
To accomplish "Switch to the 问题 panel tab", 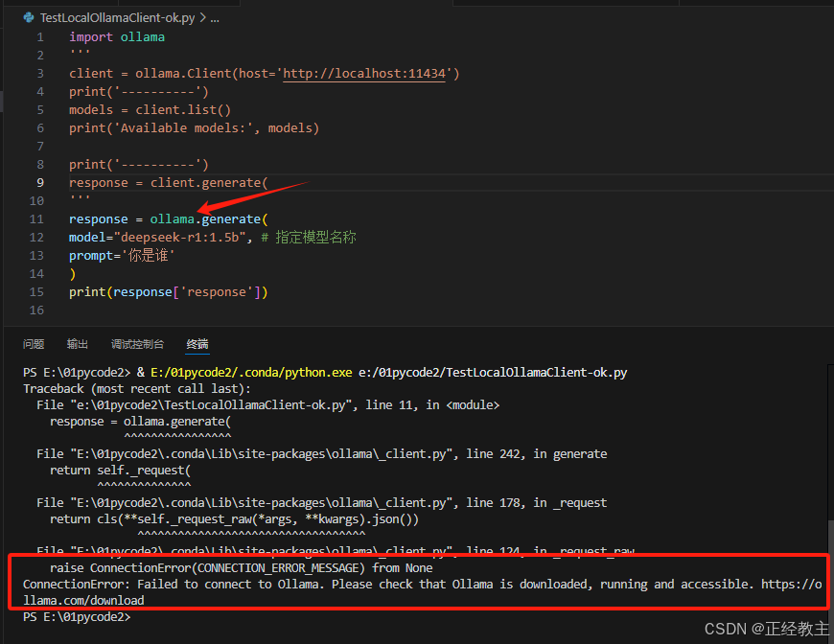I will (x=34, y=344).
